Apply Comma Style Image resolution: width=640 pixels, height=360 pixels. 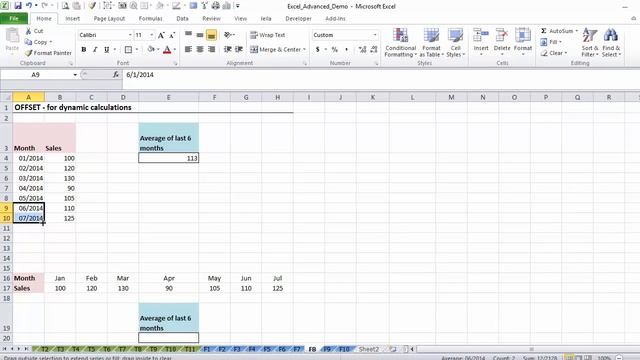pyautogui.click(x=346, y=49)
